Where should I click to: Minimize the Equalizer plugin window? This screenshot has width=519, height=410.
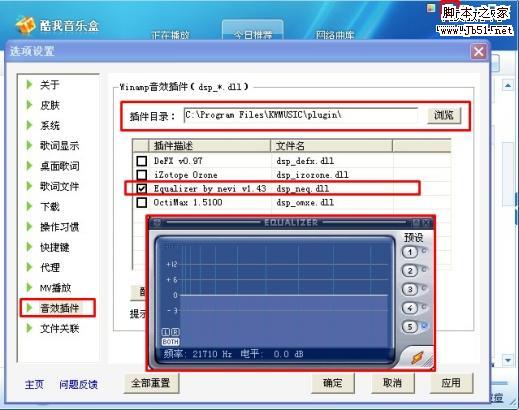[x=416, y=222]
